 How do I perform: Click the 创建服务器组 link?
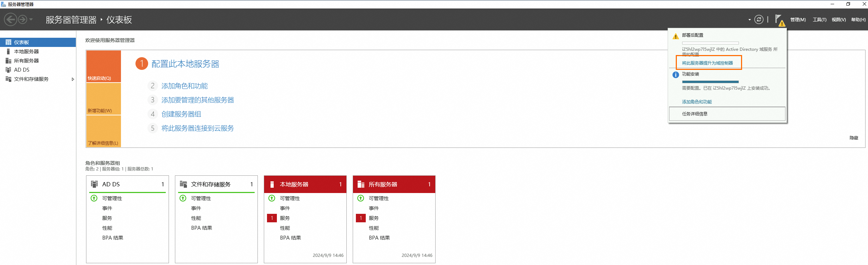(181, 114)
